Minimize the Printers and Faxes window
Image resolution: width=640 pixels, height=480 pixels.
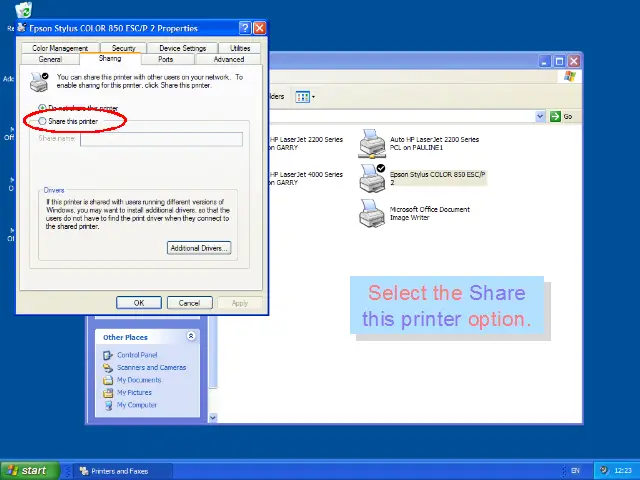tap(545, 61)
